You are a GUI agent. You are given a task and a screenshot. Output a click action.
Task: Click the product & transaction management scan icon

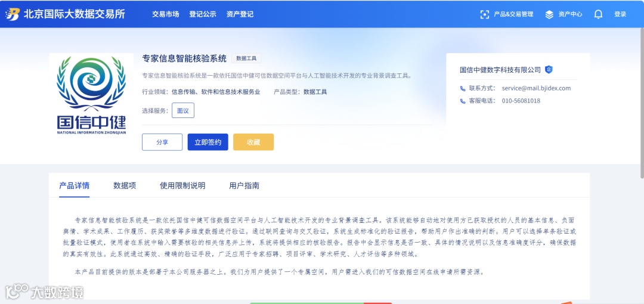click(485, 14)
